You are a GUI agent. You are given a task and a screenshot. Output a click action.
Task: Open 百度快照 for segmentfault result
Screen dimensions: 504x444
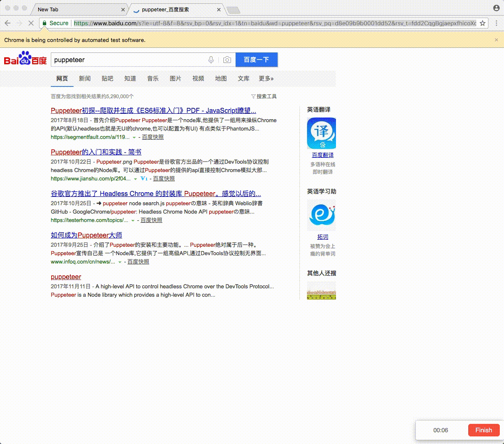pyautogui.click(x=153, y=137)
